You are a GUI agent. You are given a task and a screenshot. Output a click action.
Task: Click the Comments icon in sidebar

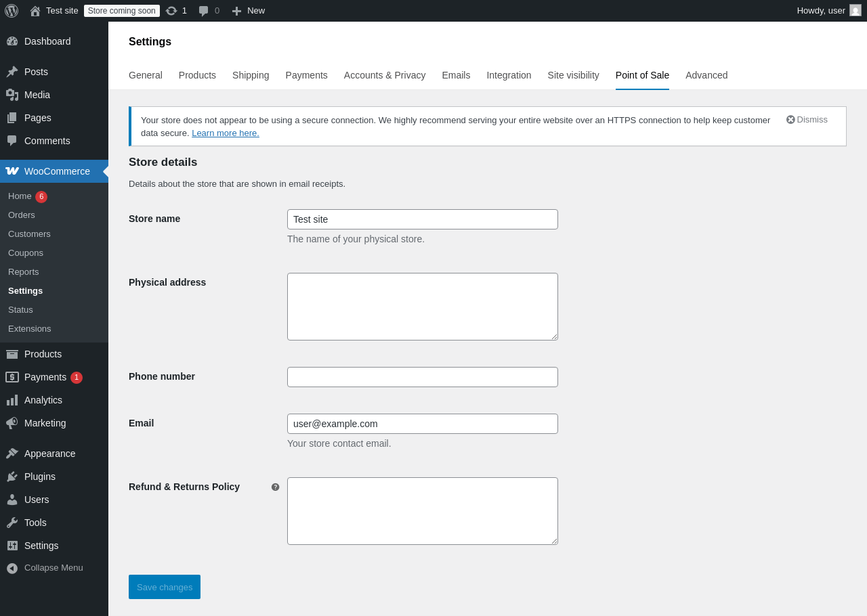(x=12, y=141)
